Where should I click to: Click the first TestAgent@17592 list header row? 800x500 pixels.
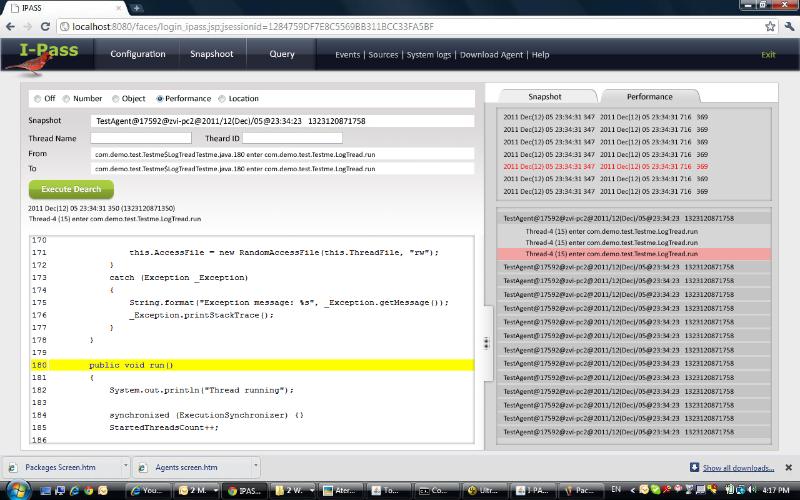[634, 218]
